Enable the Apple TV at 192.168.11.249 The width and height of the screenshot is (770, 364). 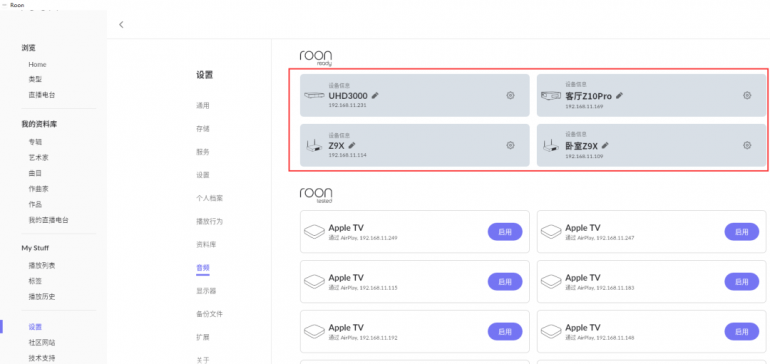point(505,232)
